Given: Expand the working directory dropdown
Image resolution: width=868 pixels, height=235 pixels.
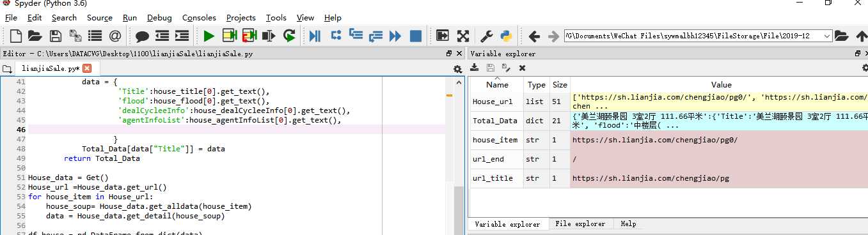Looking at the screenshot, I should pyautogui.click(x=826, y=36).
